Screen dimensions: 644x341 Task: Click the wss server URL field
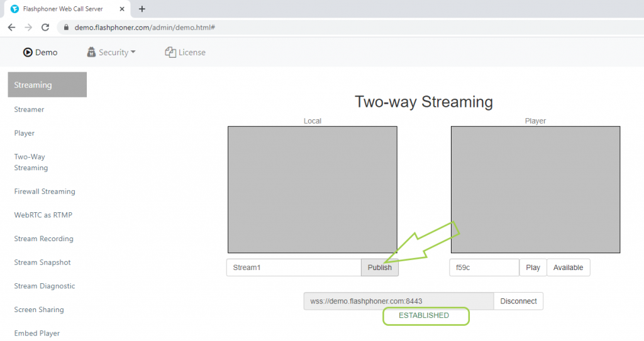click(x=399, y=301)
